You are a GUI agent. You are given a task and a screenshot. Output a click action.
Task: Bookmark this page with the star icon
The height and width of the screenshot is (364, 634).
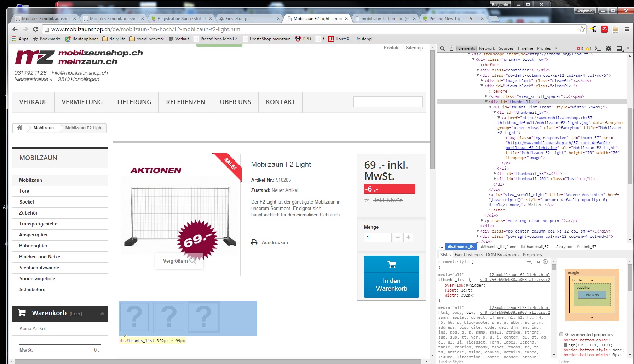(582, 29)
